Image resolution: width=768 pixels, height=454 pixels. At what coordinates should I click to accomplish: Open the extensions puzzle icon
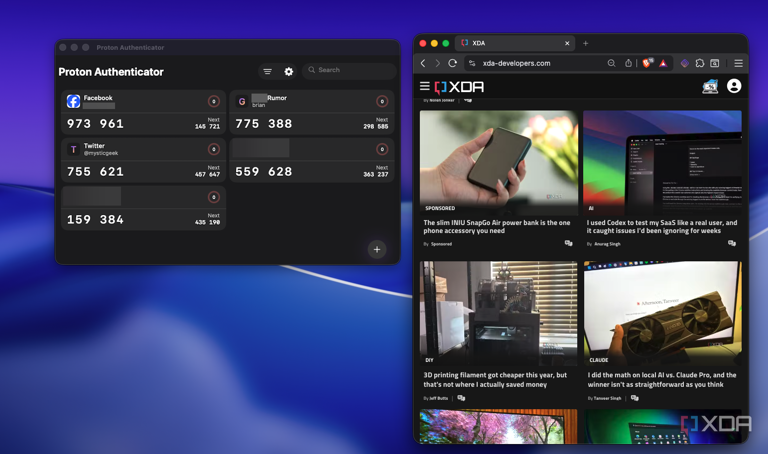700,63
